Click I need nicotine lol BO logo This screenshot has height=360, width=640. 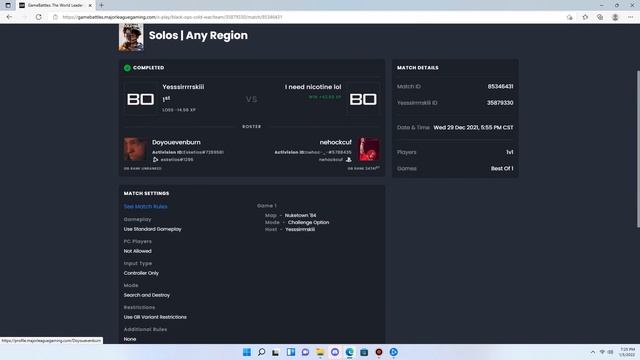click(363, 99)
